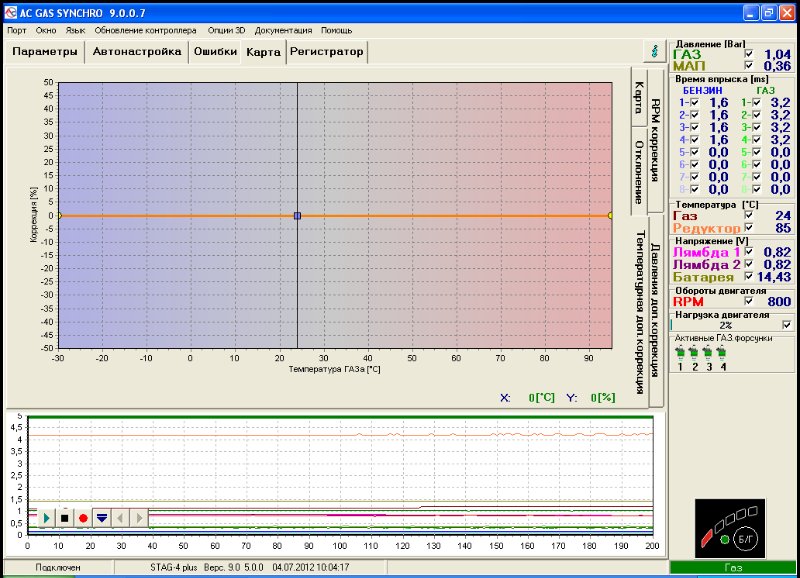Click gas injector icon number 1

click(x=681, y=351)
